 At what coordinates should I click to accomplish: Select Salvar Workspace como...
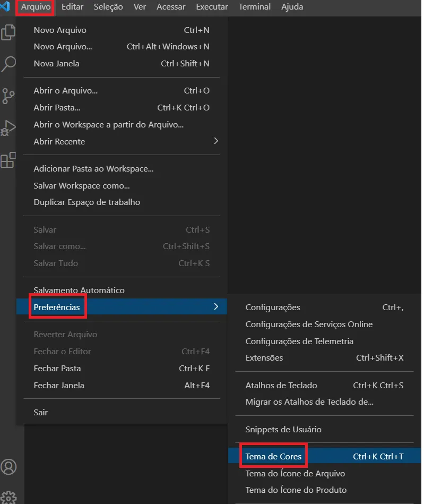pyautogui.click(x=122, y=186)
